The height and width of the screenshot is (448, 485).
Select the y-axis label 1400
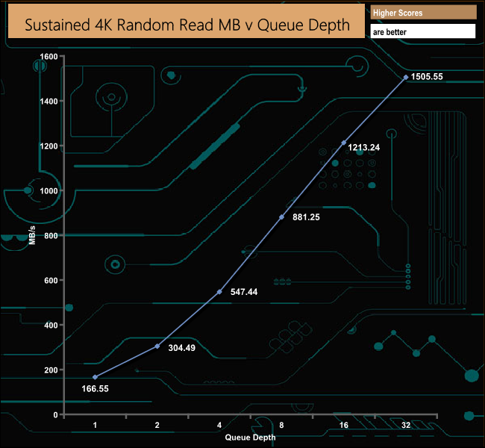point(48,102)
